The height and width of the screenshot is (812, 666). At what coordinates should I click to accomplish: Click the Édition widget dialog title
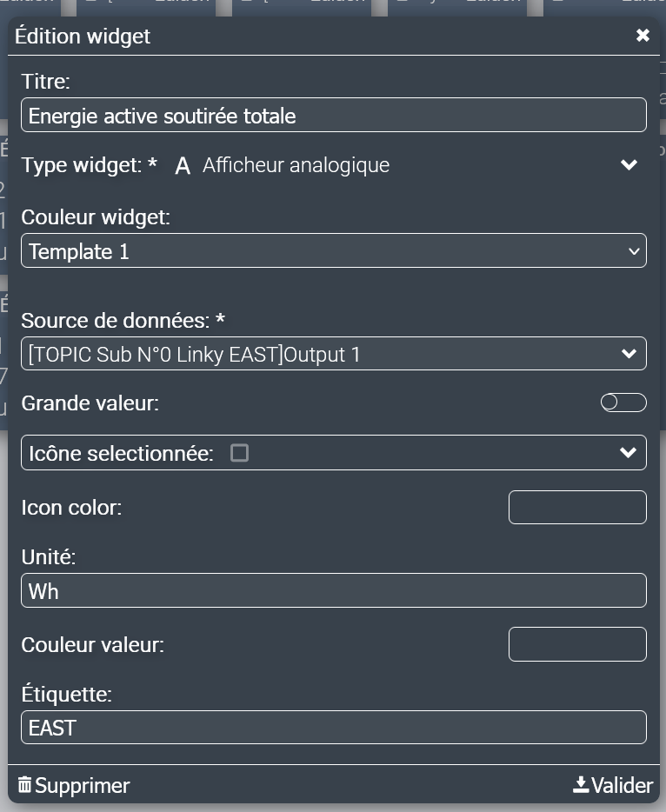point(83,37)
